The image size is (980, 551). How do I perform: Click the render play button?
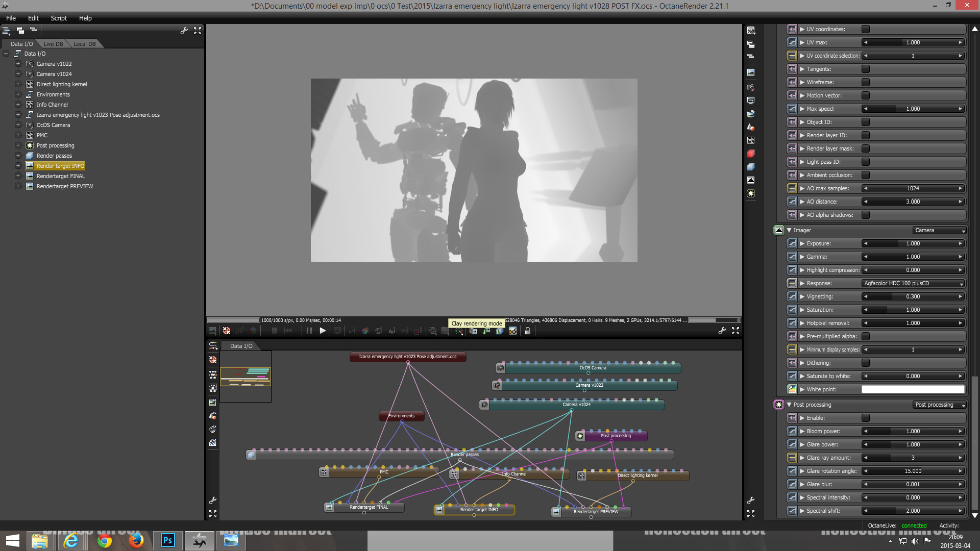(x=323, y=331)
